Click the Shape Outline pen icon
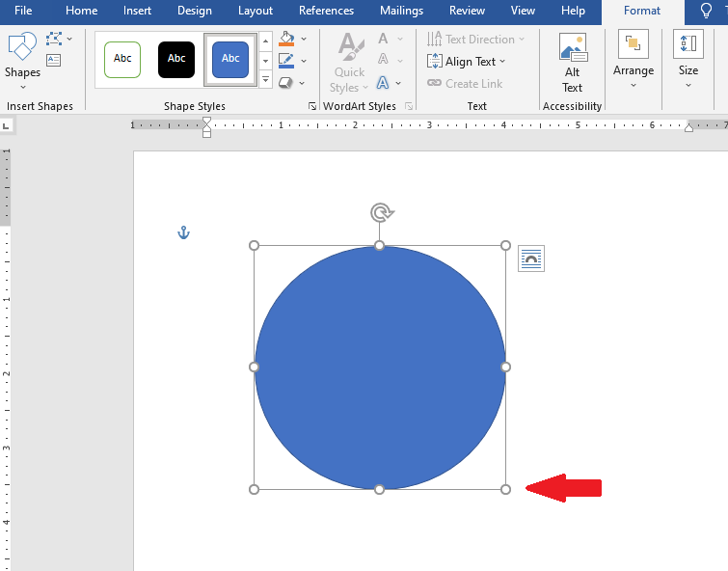Screen dimensions: 728x571 tap(286, 61)
